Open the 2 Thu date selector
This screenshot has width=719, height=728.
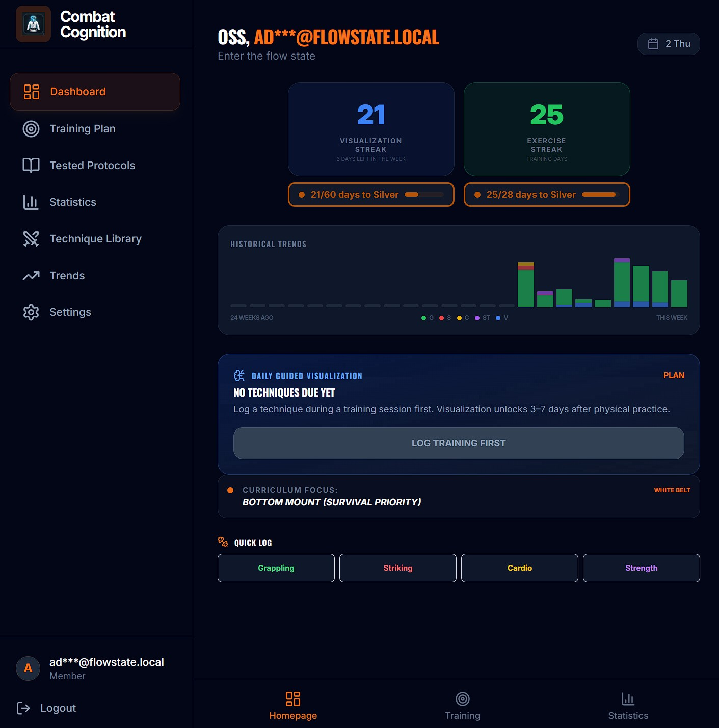point(669,44)
